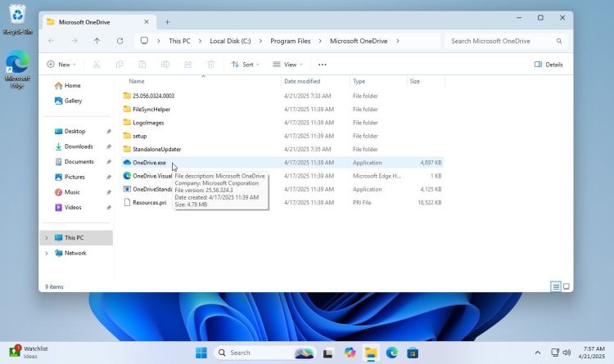Expand the Network tree node
This screenshot has width=614, height=364.
click(x=47, y=253)
